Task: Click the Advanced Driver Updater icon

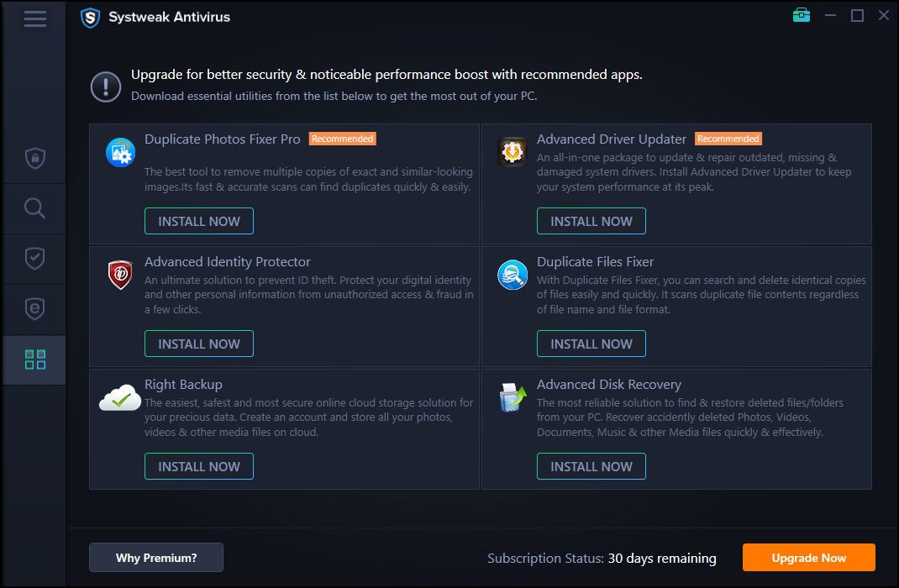Action: click(x=512, y=152)
